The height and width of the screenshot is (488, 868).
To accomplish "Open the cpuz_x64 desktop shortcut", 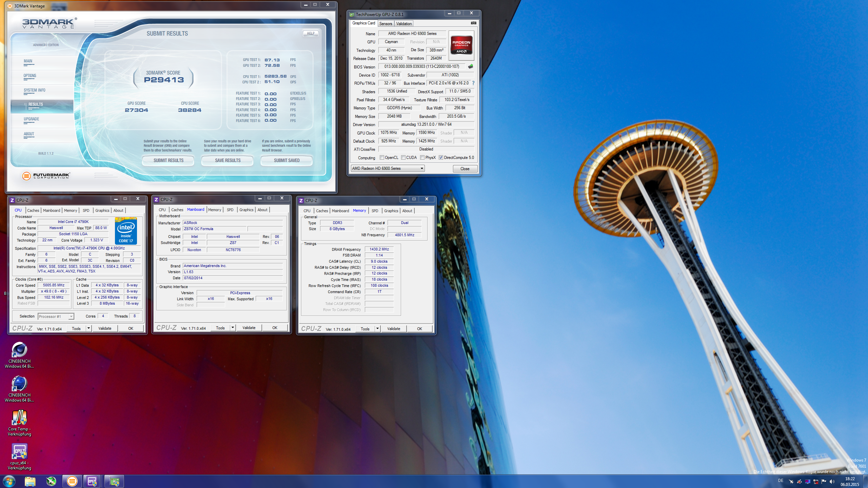I will [x=19, y=457].
